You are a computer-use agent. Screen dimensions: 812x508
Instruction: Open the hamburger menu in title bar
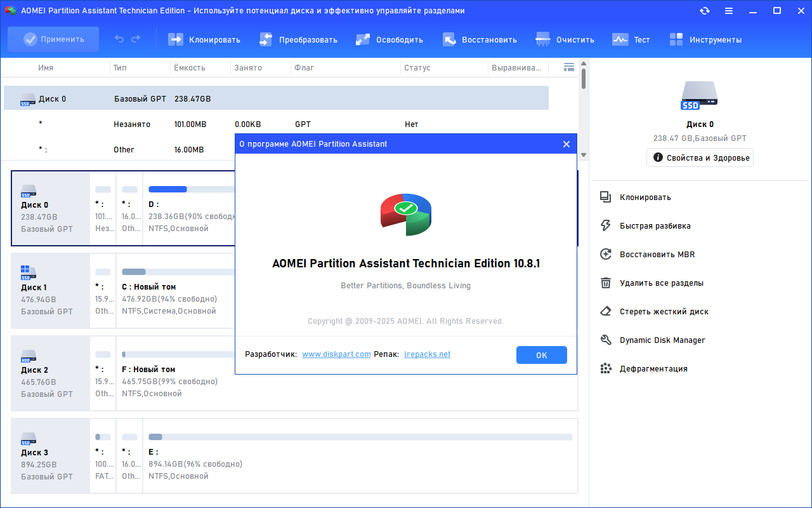729,11
